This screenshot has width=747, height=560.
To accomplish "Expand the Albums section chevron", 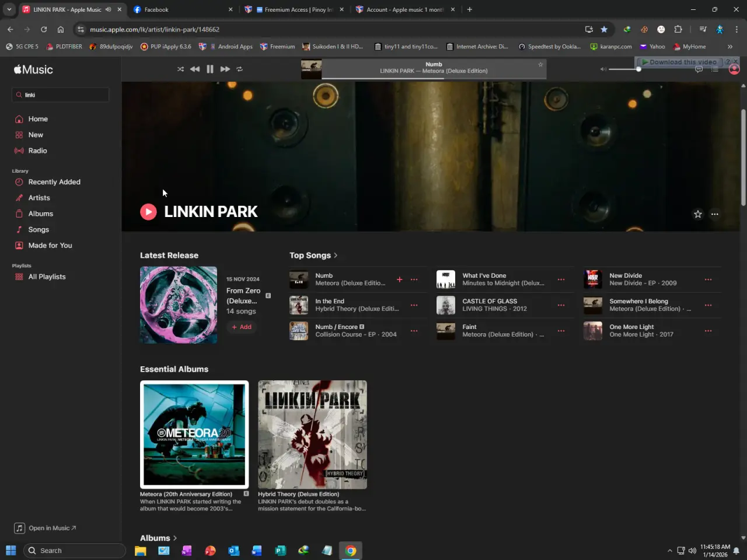I will [174, 538].
